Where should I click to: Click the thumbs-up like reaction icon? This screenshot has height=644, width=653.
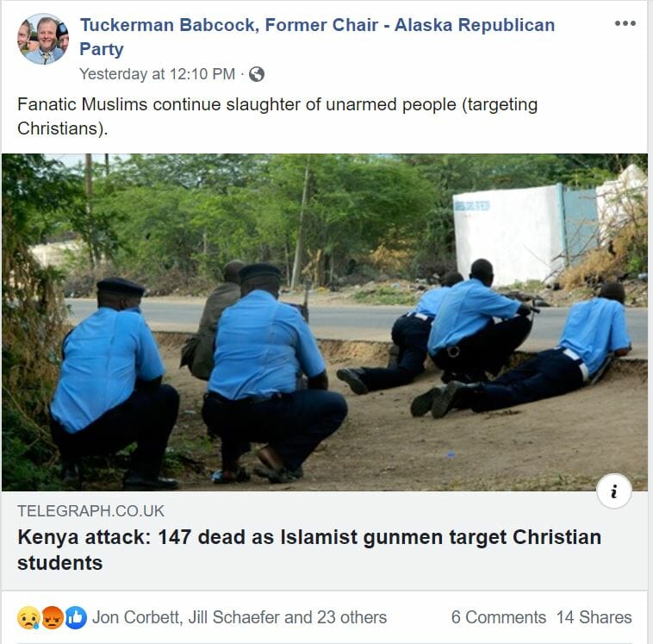[76, 618]
